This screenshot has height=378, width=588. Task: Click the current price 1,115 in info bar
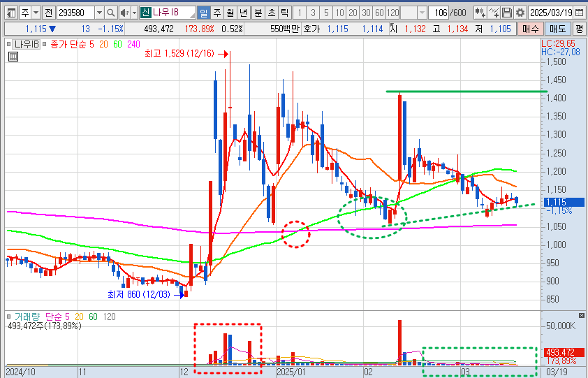pos(36,29)
